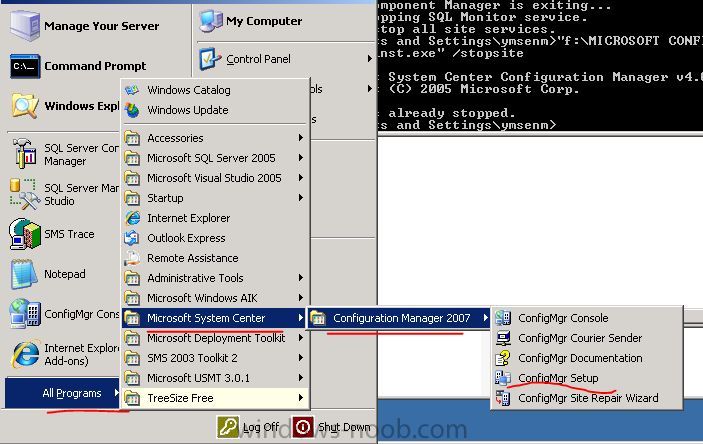Open the All Programs menu
The width and height of the screenshot is (703, 444).
(x=62, y=393)
